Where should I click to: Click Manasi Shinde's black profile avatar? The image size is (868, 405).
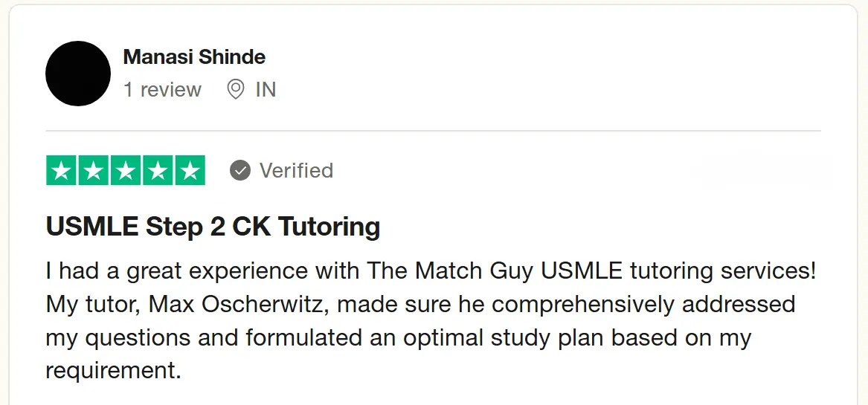(78, 74)
